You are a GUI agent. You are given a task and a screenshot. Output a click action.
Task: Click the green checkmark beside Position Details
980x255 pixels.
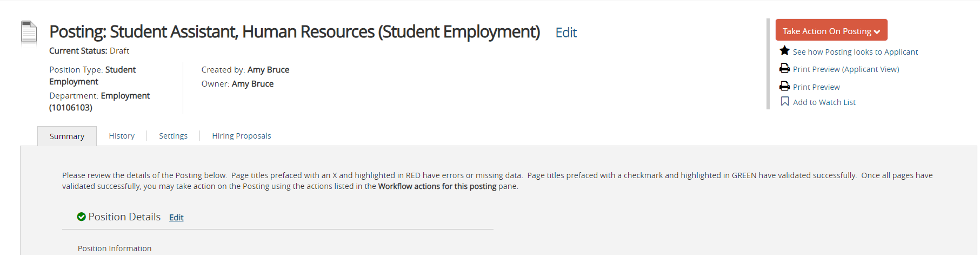tap(82, 217)
